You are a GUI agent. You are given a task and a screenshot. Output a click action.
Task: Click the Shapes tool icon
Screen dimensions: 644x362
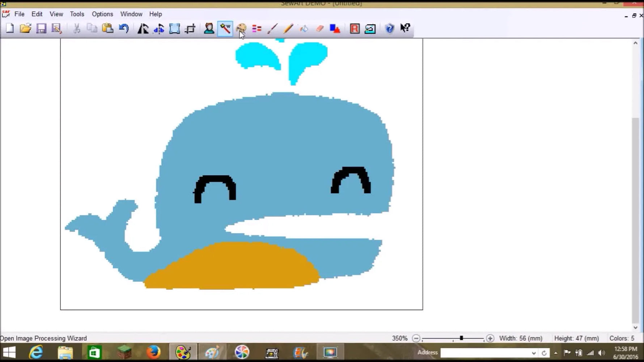point(335,28)
